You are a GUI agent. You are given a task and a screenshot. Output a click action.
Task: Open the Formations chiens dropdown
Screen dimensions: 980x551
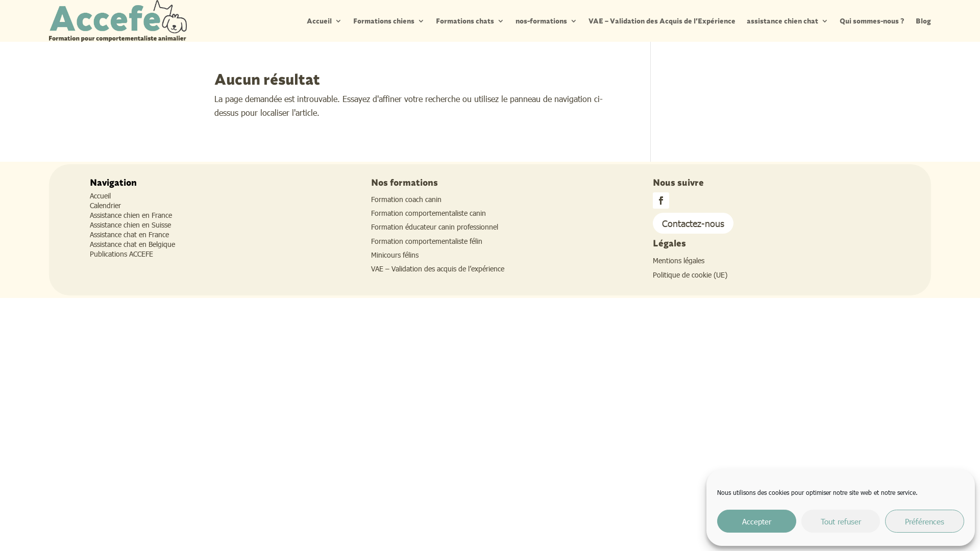coord(387,21)
